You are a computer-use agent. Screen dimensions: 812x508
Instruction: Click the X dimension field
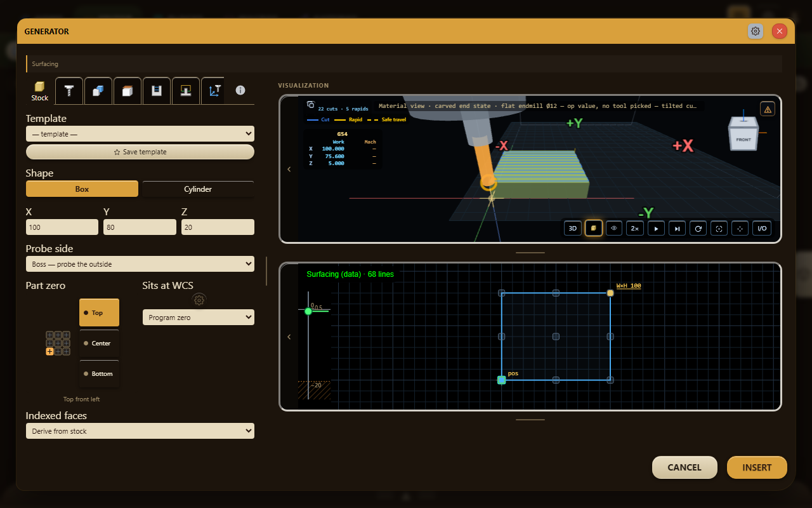click(62, 227)
